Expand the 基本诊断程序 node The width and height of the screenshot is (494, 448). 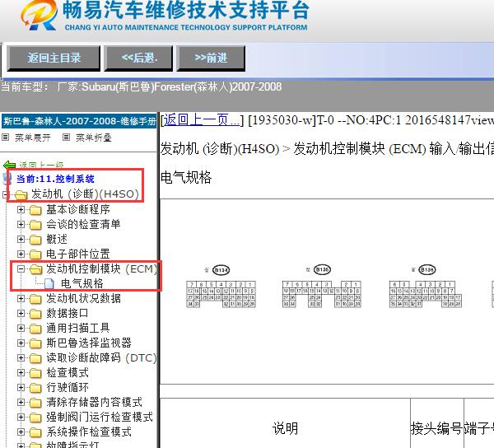[21, 209]
